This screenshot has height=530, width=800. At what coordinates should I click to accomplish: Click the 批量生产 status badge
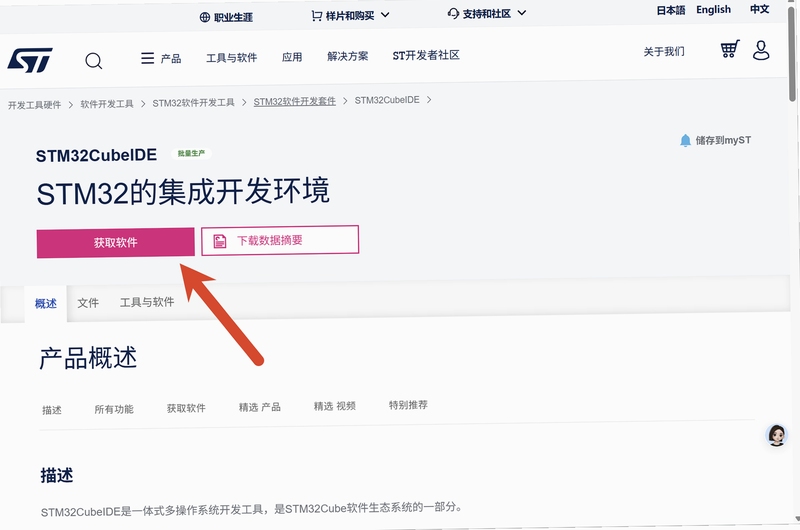191,153
